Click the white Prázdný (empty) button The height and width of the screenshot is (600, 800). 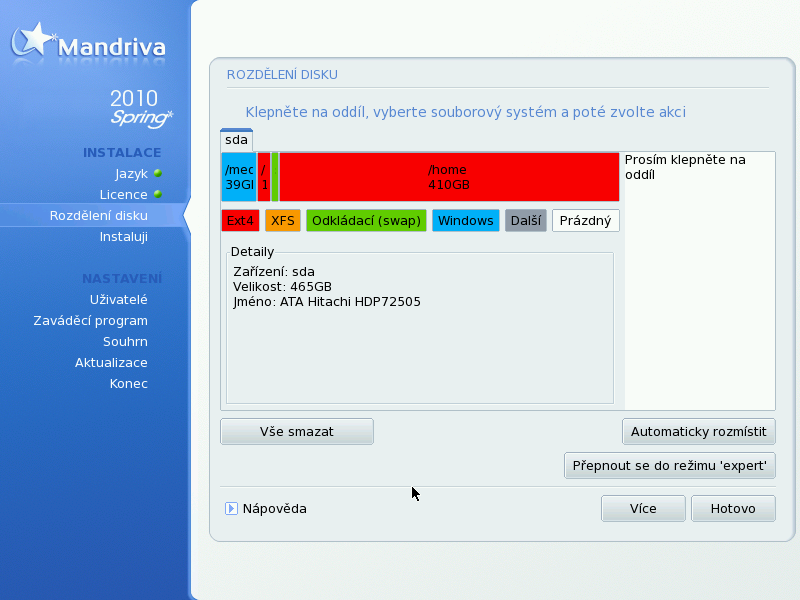tap(586, 221)
